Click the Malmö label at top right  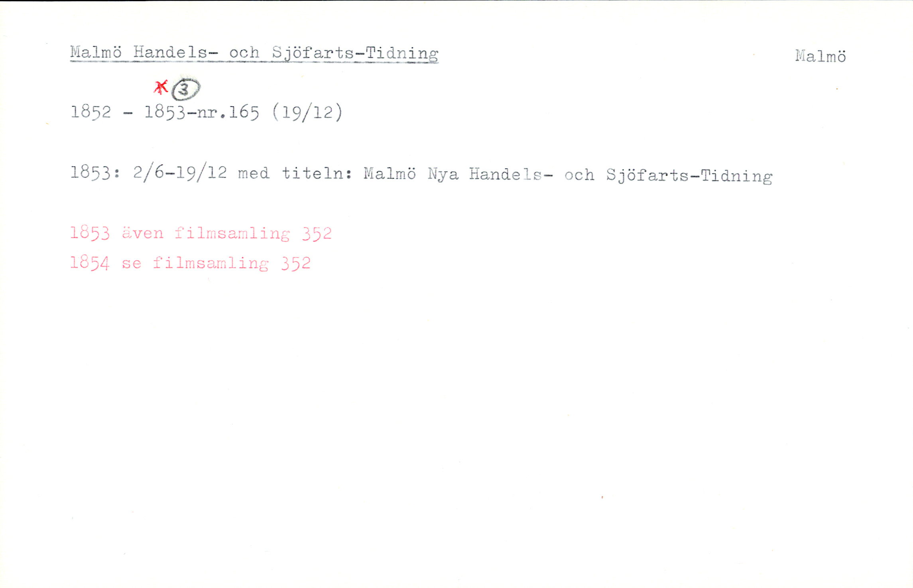coord(821,56)
